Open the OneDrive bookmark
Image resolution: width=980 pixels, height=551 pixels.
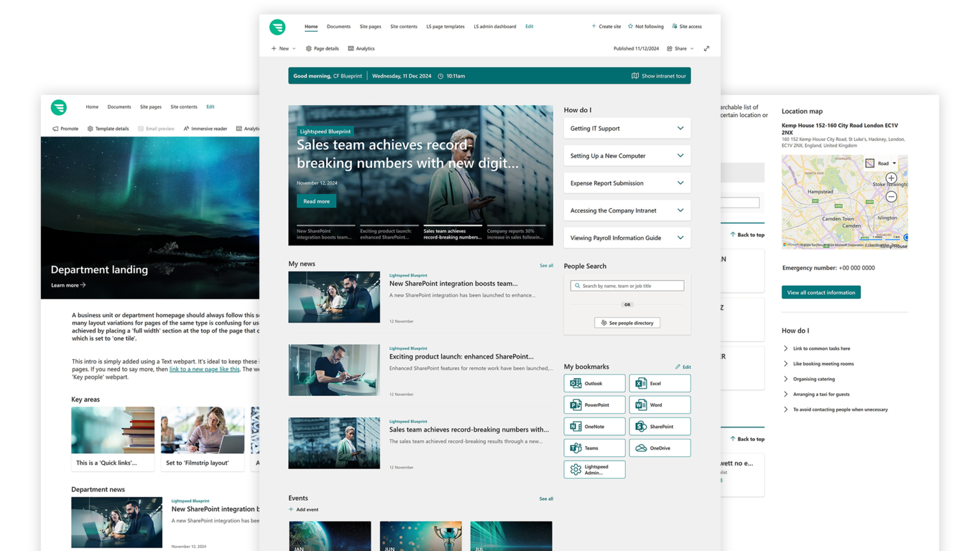[x=660, y=448]
